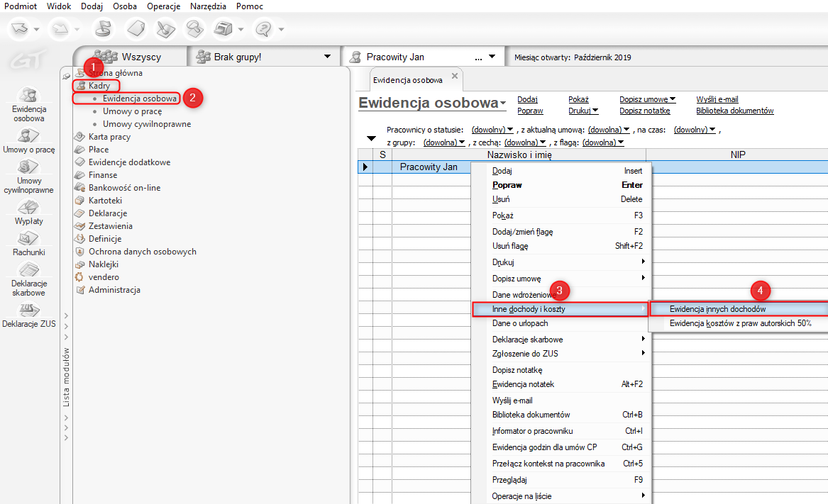Open Deklaracje ZUS sidebar shortcut icon
The height and width of the screenshot is (504, 828).
click(28, 309)
